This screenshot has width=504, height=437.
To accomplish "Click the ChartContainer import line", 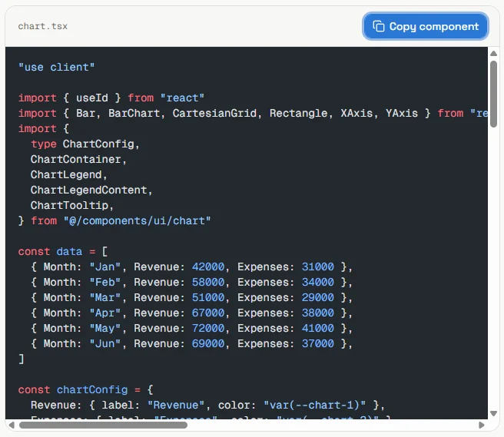I will click(x=78, y=160).
